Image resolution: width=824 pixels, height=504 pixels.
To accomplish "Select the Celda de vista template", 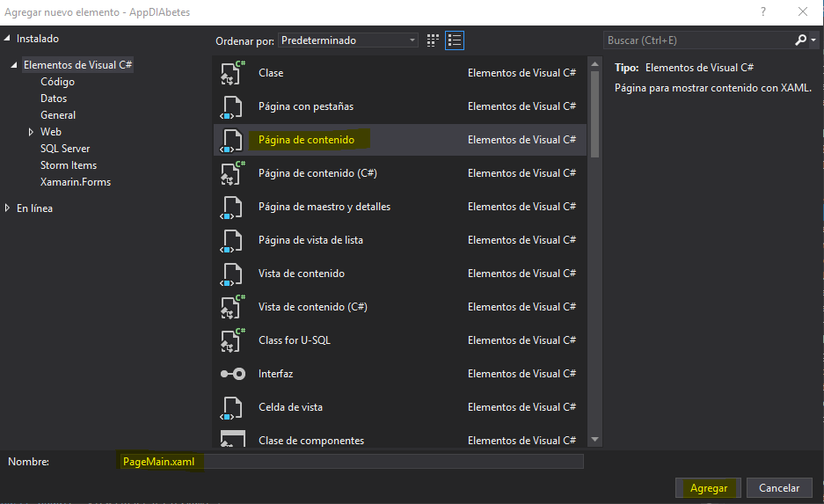I will pyautogui.click(x=290, y=407).
